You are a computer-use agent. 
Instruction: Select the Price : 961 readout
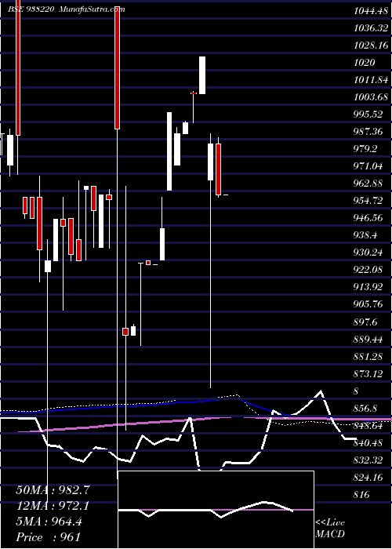point(48,537)
